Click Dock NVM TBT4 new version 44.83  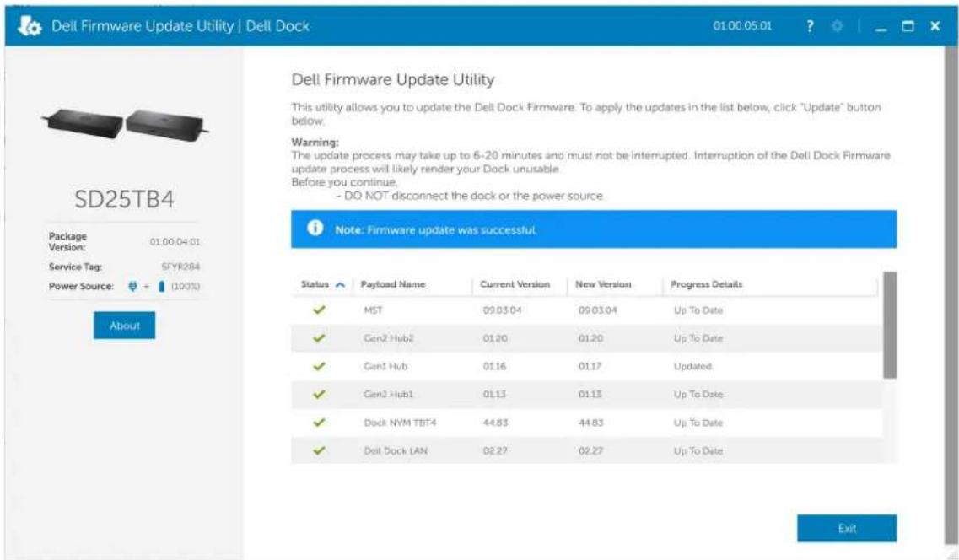click(x=590, y=423)
